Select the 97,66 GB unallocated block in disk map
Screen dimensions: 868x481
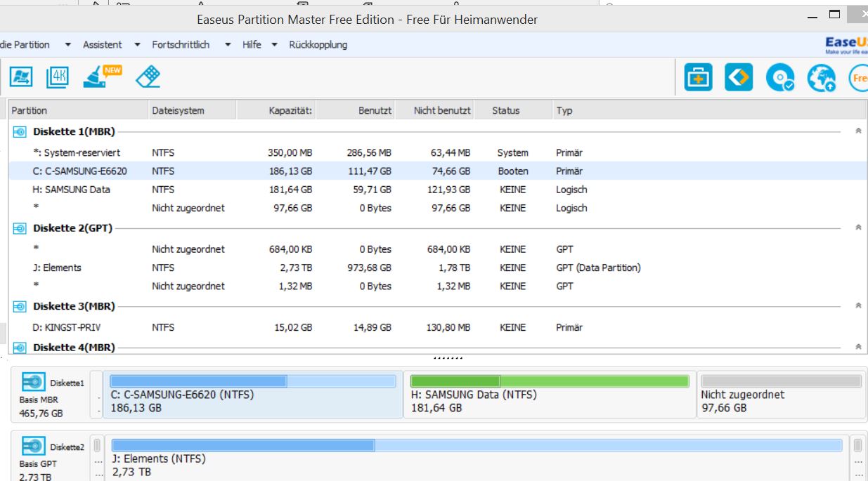(782, 395)
